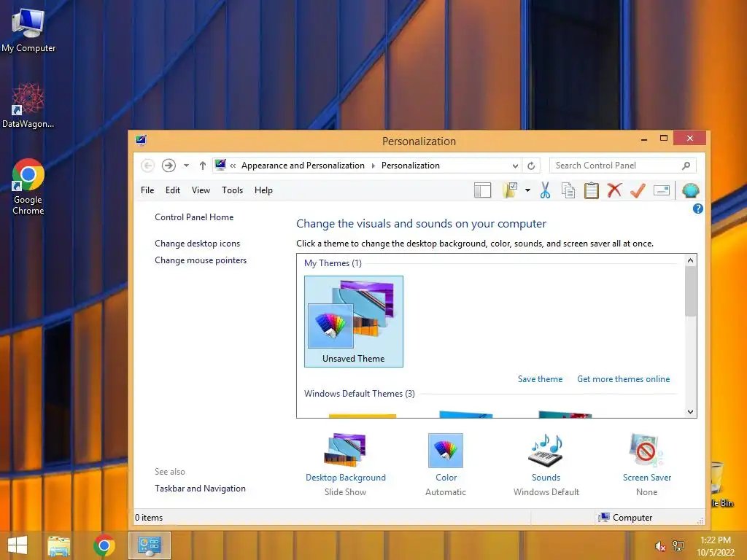Click the Control Panel taskbar button
Screen dimensions: 747x560
point(150,545)
